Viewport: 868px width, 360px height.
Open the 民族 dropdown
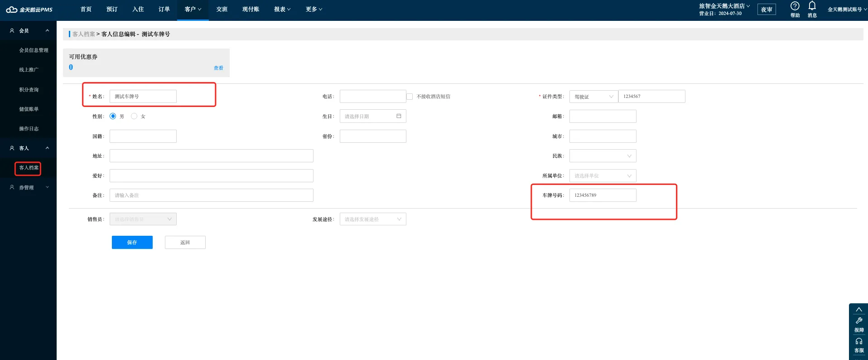coord(603,156)
